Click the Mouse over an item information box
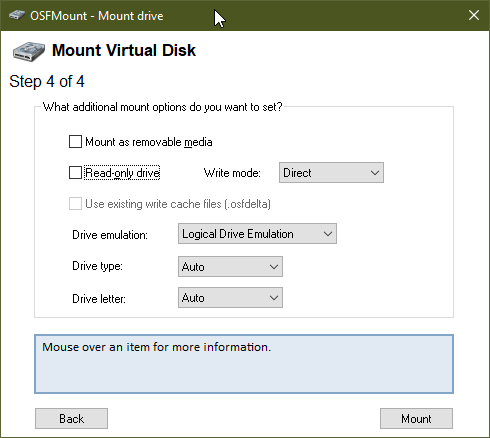 pyautogui.click(x=244, y=364)
